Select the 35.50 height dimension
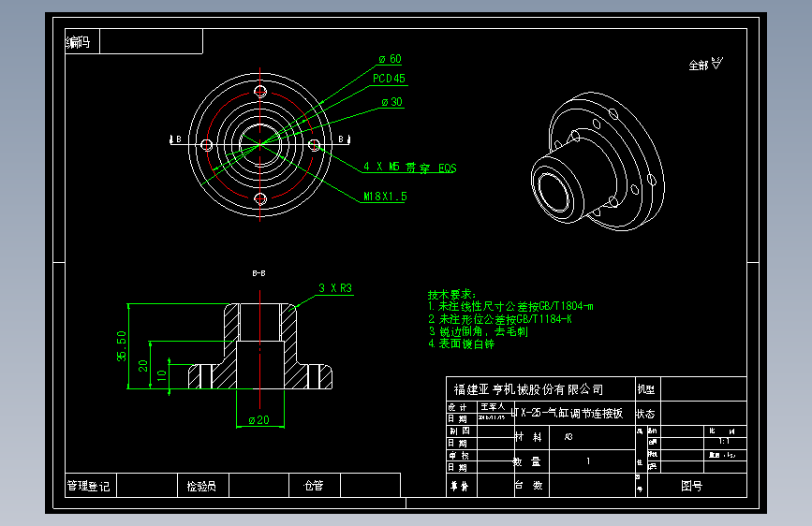Image resolution: width=812 pixels, height=526 pixels. [x=122, y=346]
